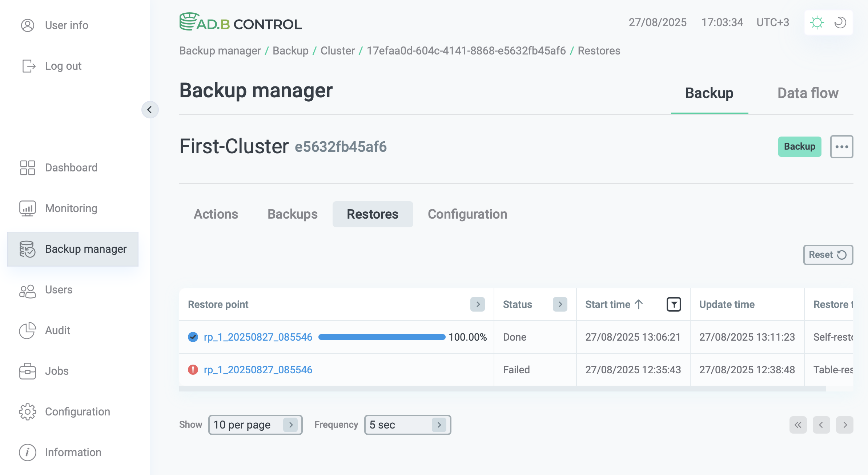Click the Information circle icon
This screenshot has width=868, height=475.
(x=28, y=452)
